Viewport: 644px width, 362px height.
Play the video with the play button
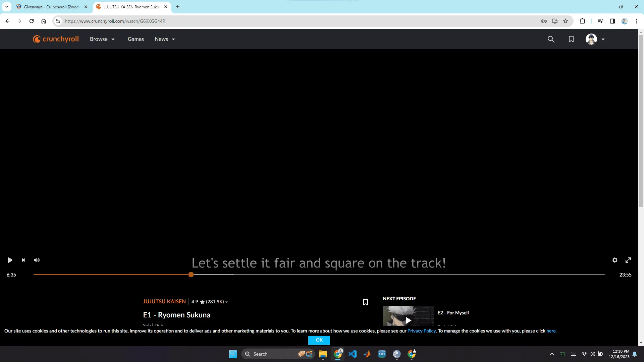(x=10, y=260)
